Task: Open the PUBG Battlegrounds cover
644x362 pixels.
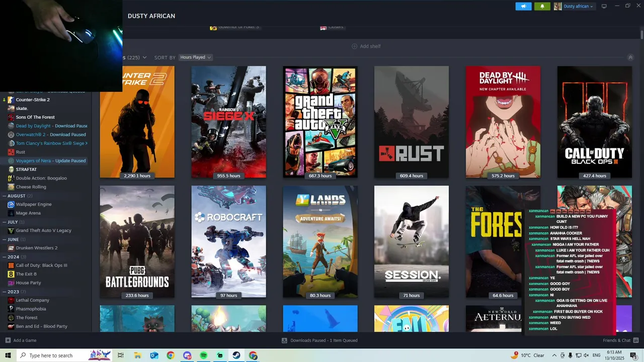Action: click(137, 242)
